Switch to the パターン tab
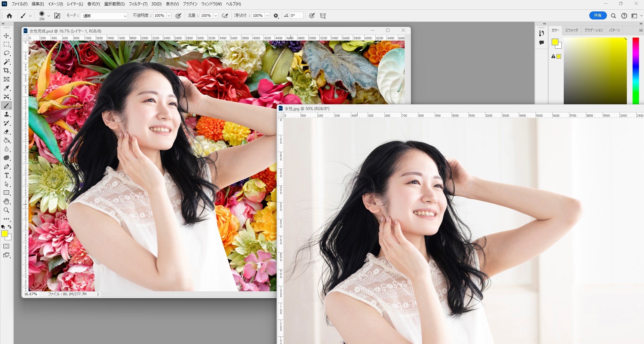This screenshot has width=644, height=344. (x=614, y=30)
